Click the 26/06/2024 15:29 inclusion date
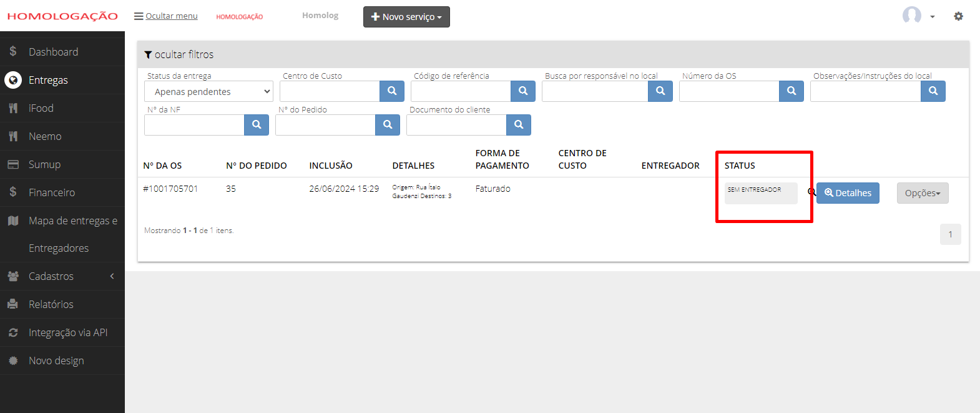 click(344, 189)
